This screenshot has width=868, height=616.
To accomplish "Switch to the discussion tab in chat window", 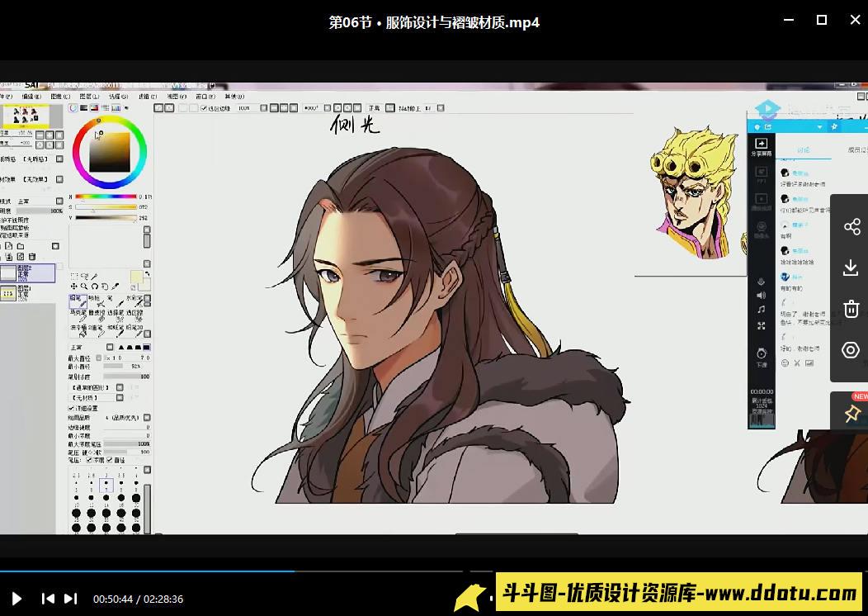I will click(804, 149).
